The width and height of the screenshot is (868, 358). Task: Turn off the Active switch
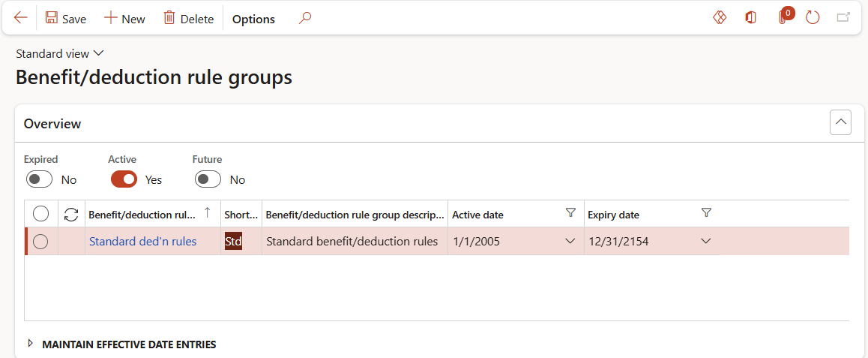pyautogui.click(x=124, y=179)
